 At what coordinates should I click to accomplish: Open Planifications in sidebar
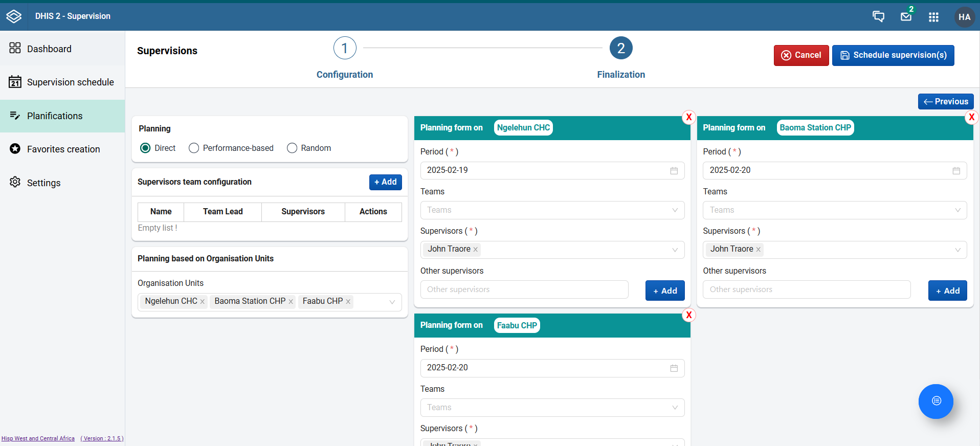(62, 116)
